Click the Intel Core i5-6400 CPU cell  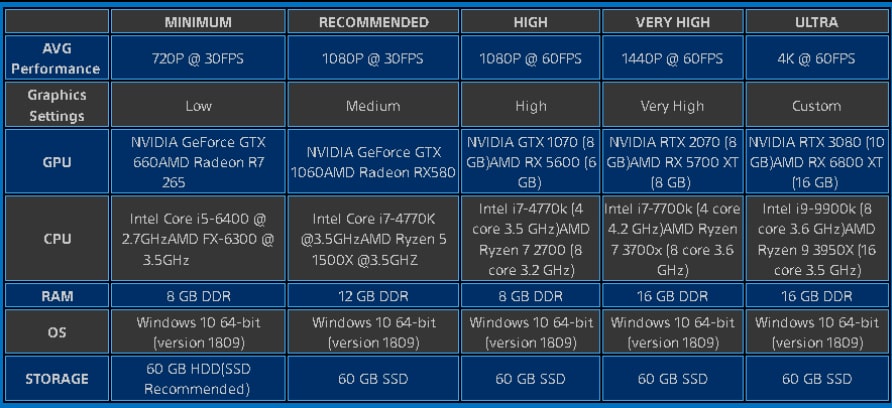[x=198, y=238]
